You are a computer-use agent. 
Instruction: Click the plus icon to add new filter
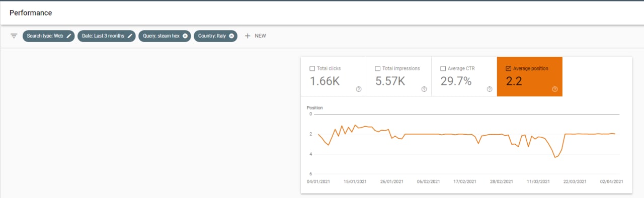[x=247, y=36]
